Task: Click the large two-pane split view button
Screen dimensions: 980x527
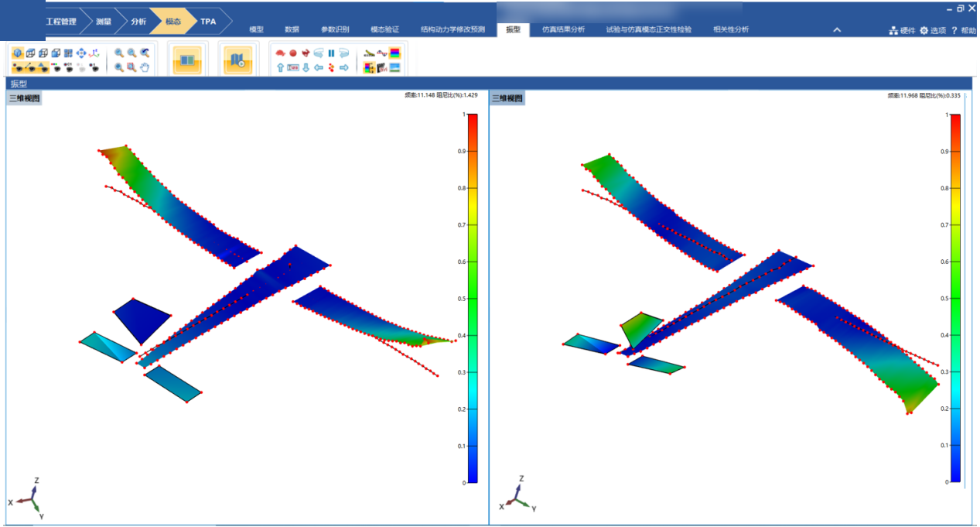Action: tap(187, 60)
